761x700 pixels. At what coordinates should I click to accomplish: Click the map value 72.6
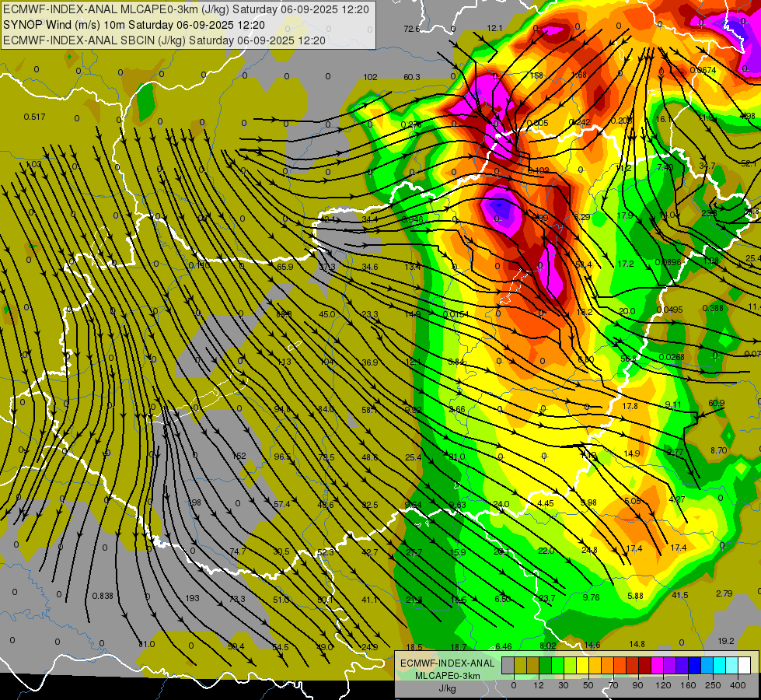(411, 29)
